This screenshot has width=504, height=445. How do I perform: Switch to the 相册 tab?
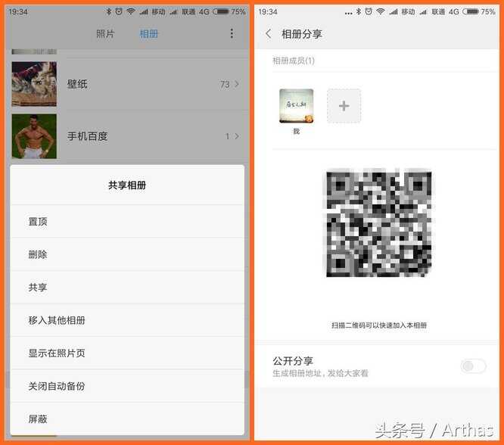149,34
